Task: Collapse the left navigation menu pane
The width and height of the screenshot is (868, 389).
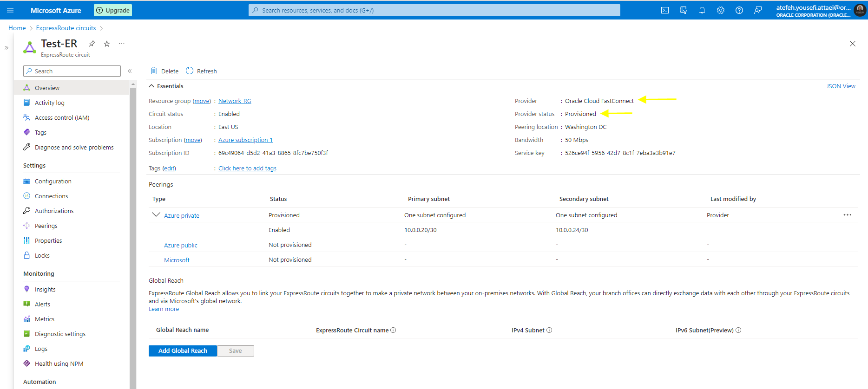Action: pos(130,71)
